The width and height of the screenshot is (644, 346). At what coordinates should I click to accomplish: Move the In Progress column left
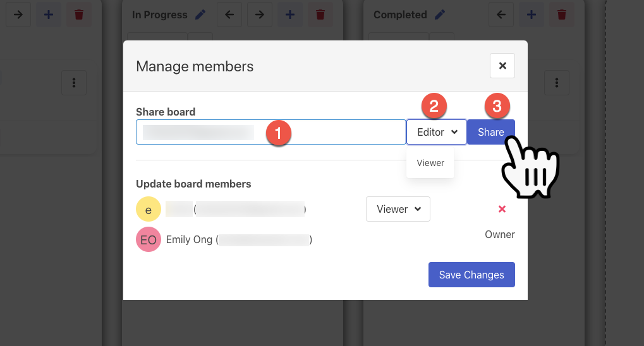[x=229, y=15]
